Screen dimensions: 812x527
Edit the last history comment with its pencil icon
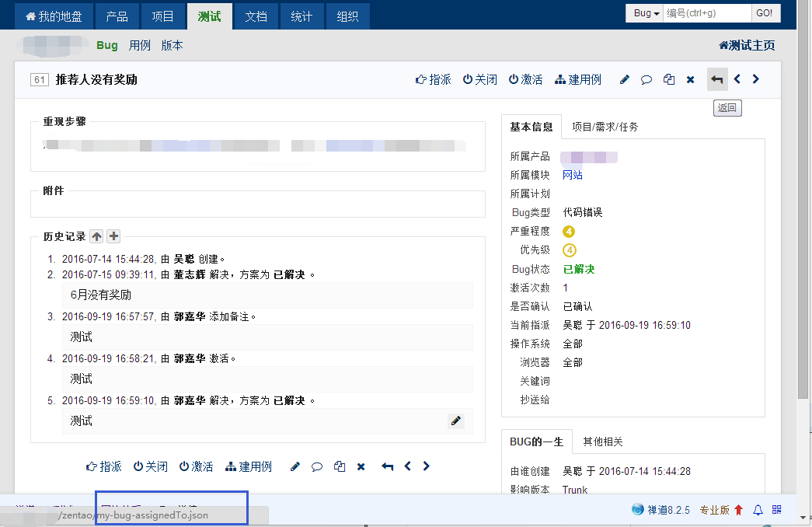456,421
